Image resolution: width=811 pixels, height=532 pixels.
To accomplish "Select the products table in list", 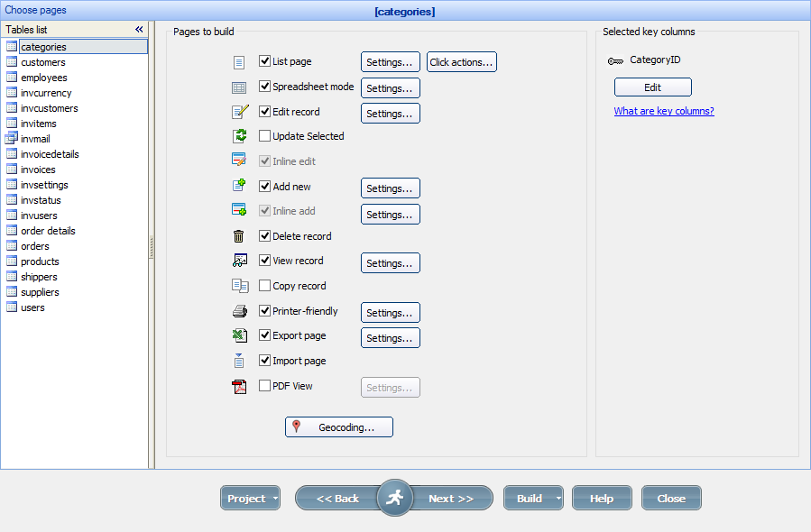I will 40,261.
